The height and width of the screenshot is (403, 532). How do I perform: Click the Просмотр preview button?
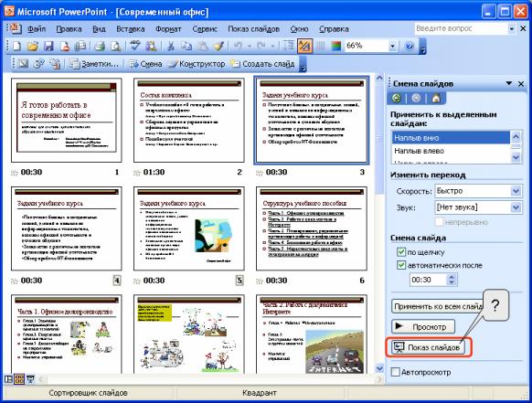pyautogui.click(x=423, y=326)
